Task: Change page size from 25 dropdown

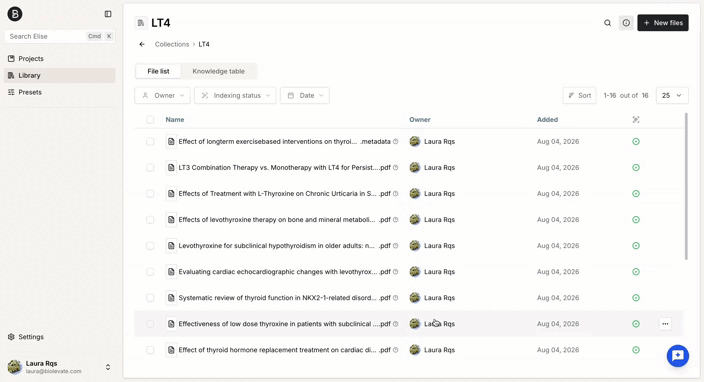Action: (x=672, y=96)
